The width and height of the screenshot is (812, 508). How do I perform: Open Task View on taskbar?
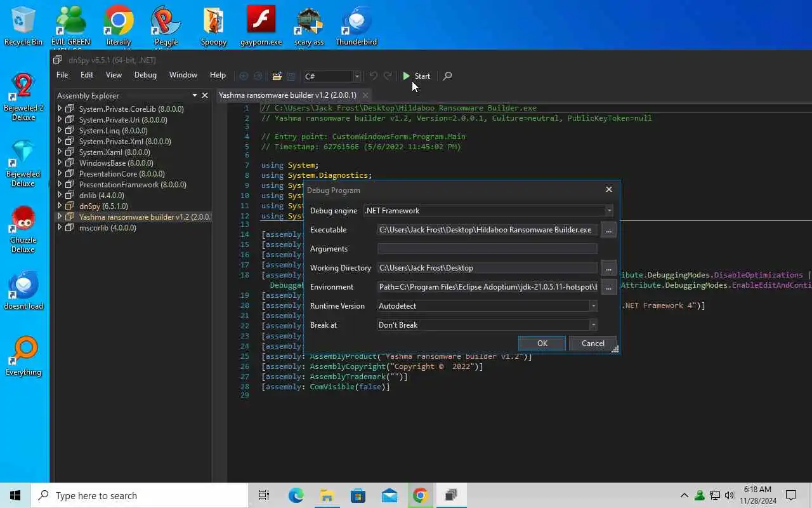tap(264, 495)
